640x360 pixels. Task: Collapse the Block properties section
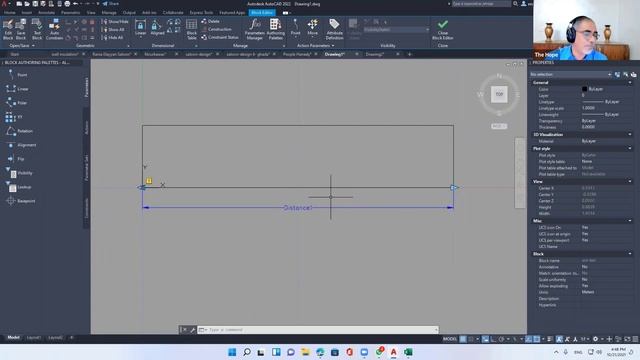(630, 254)
